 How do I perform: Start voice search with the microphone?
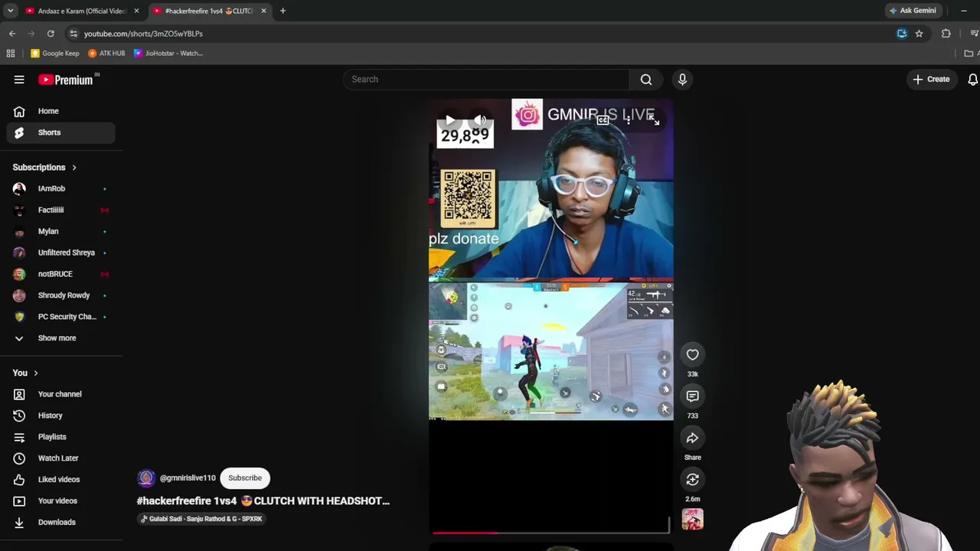[x=682, y=80]
